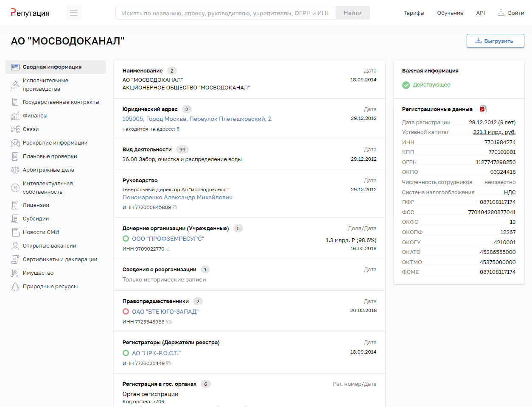Open the Тарифы page in header

[x=414, y=13]
